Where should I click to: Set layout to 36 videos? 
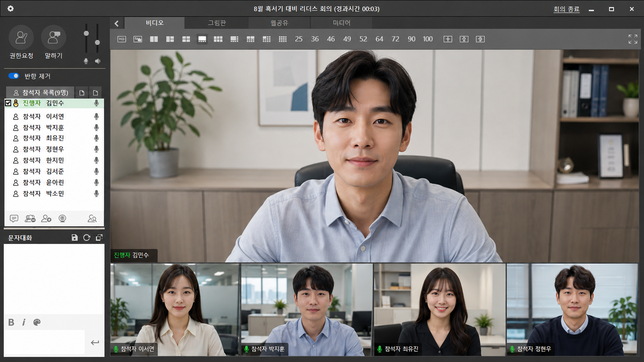(315, 39)
